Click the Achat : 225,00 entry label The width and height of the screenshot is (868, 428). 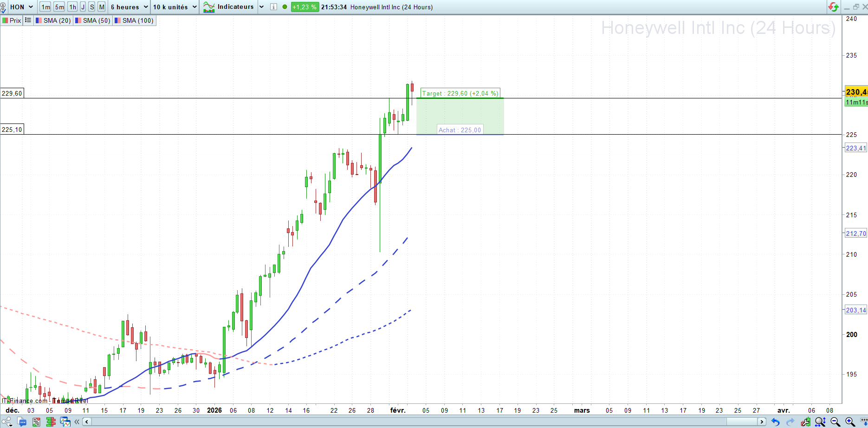(460, 130)
